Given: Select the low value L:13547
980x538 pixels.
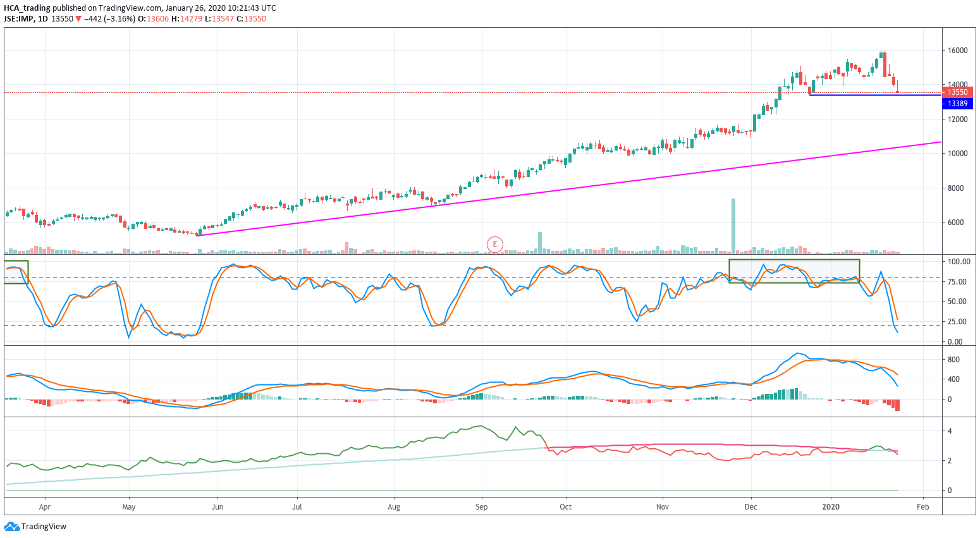Looking at the screenshot, I should pyautogui.click(x=219, y=19).
